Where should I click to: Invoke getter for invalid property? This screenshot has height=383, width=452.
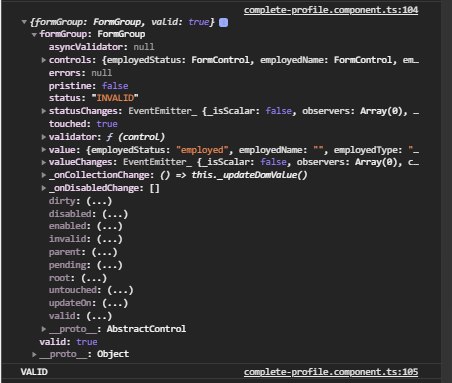click(110, 239)
